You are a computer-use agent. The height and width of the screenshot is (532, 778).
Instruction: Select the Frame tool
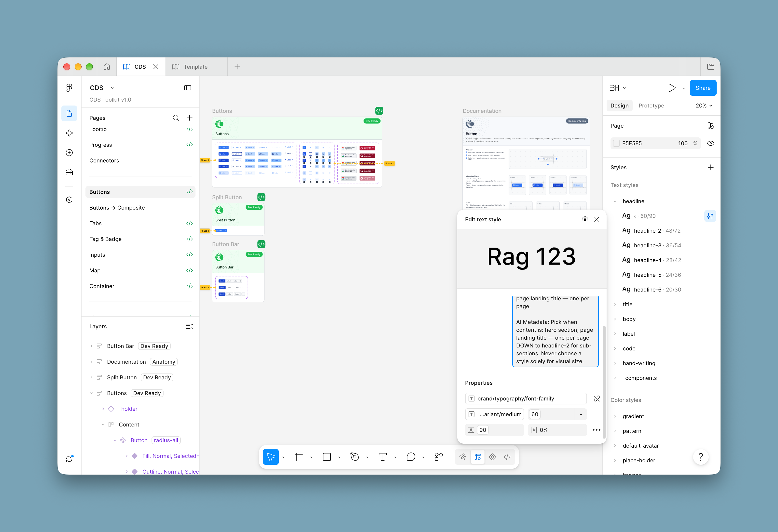click(x=299, y=457)
